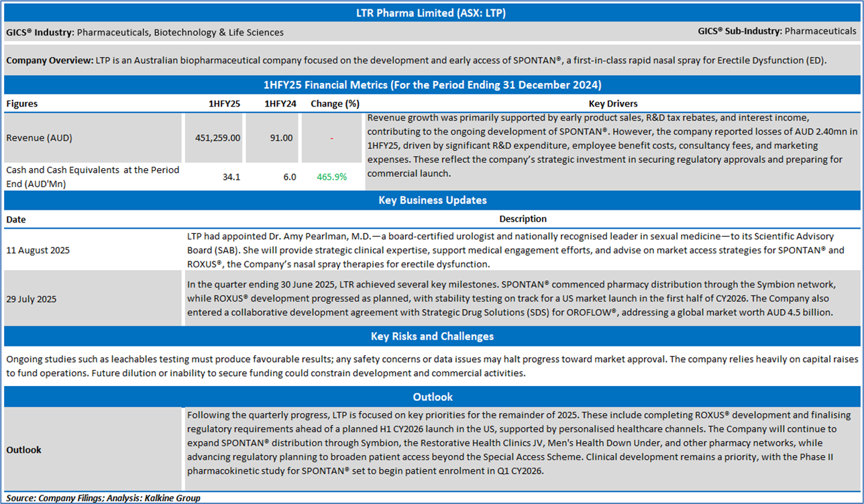
Task: Select the blue "Outlook" section header band
Action: pos(432,397)
